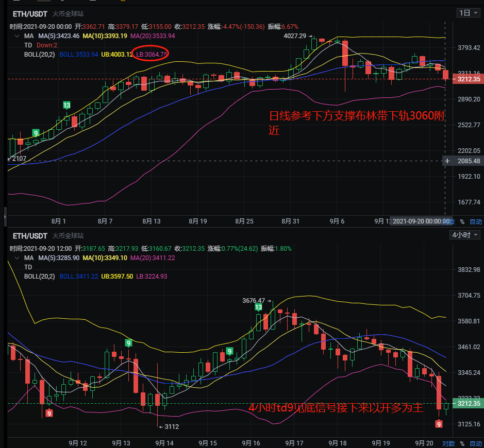Select green TD 13 marker near 3676.47 peak
This screenshot has width=484, height=448.
pos(258,307)
